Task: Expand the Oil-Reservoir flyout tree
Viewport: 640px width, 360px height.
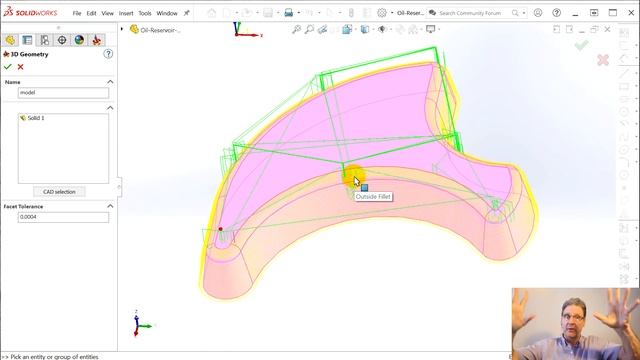Action: [x=122, y=29]
